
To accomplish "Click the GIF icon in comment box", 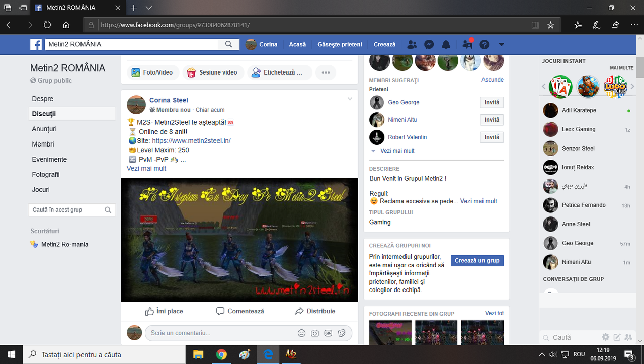I will coord(328,333).
